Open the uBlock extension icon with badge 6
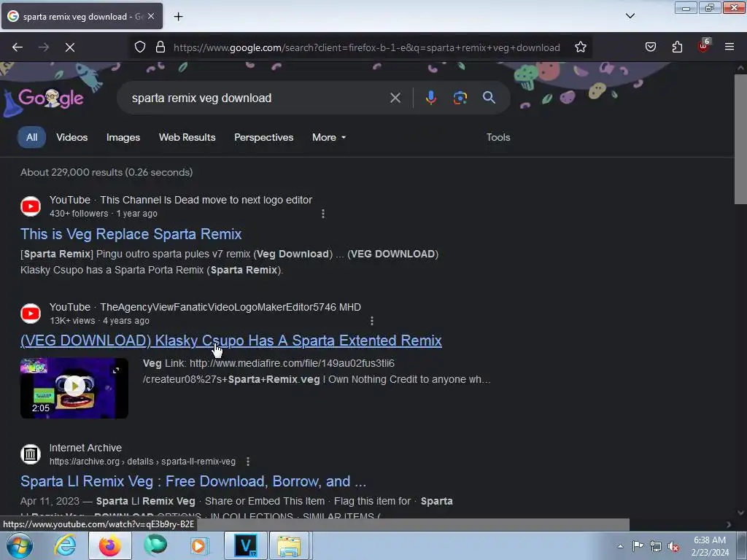 (704, 46)
